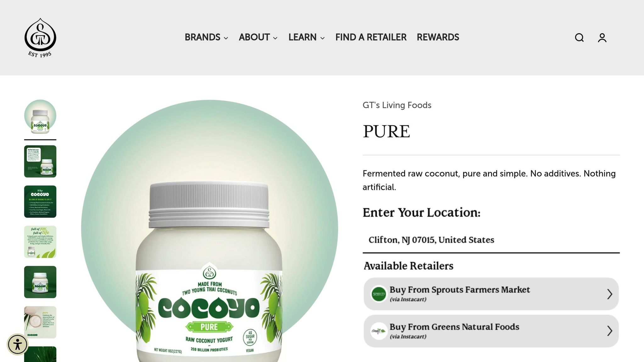
Task: Select the Why Cocoyo thumbnail
Action: 40,201
